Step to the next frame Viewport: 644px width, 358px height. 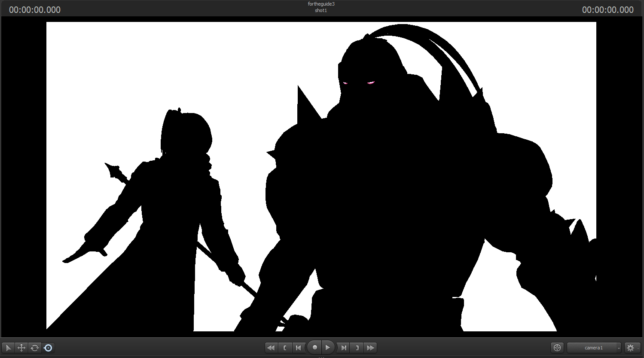pyautogui.click(x=343, y=348)
